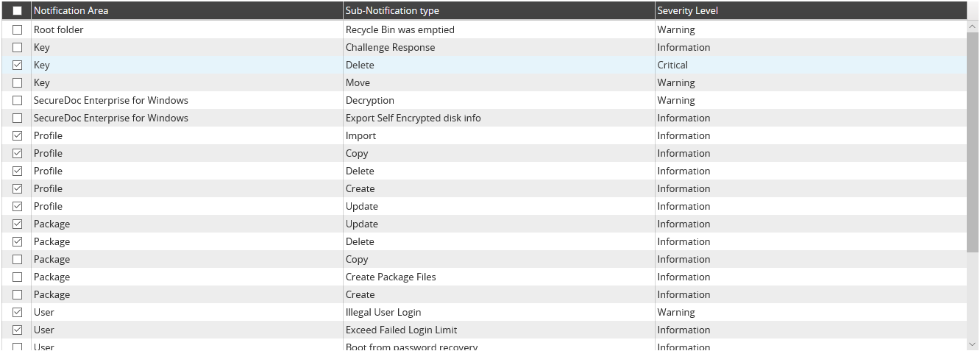Uncheck the Key Delete notification checkbox
Image resolution: width=980 pixels, height=351 pixels.
(x=18, y=65)
